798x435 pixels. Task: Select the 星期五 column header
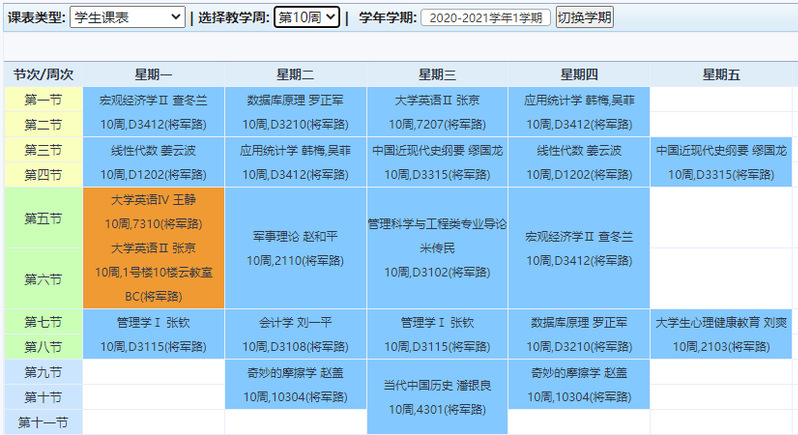[721, 75]
